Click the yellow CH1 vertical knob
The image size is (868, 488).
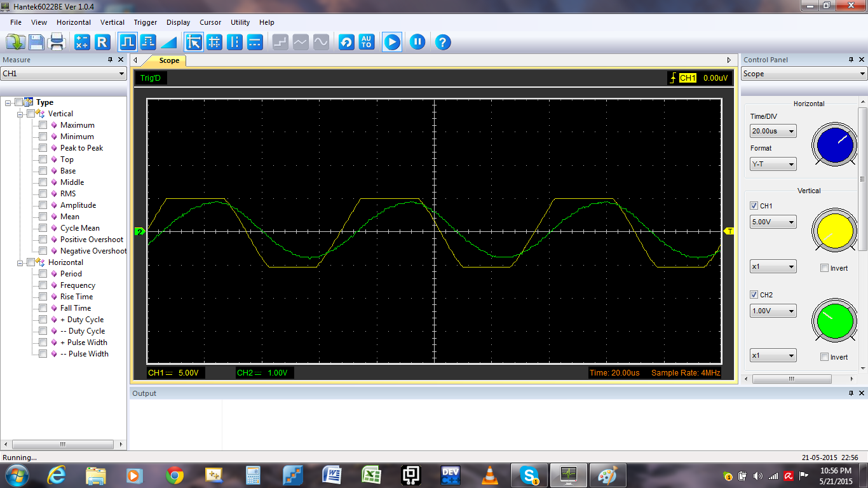click(834, 231)
